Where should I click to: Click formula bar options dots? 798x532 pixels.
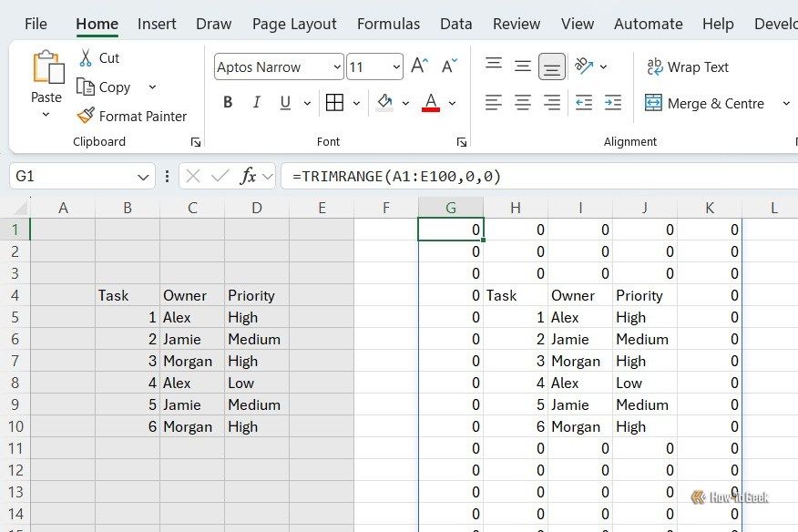coord(167,176)
